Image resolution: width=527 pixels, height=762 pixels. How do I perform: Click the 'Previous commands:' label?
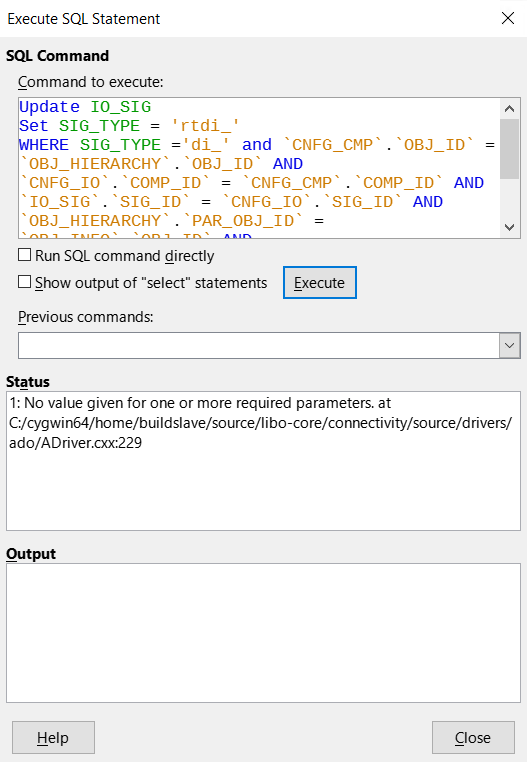[x=86, y=317]
